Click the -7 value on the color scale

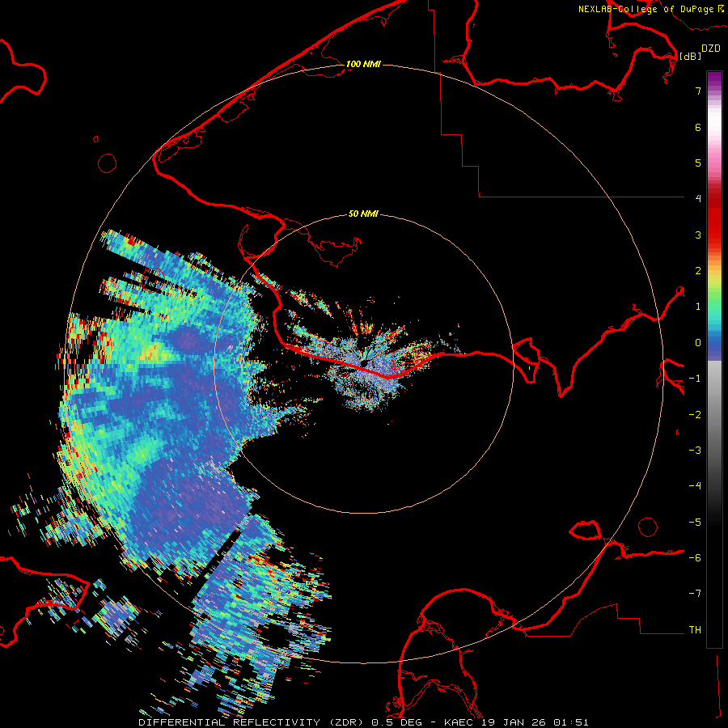[695, 594]
